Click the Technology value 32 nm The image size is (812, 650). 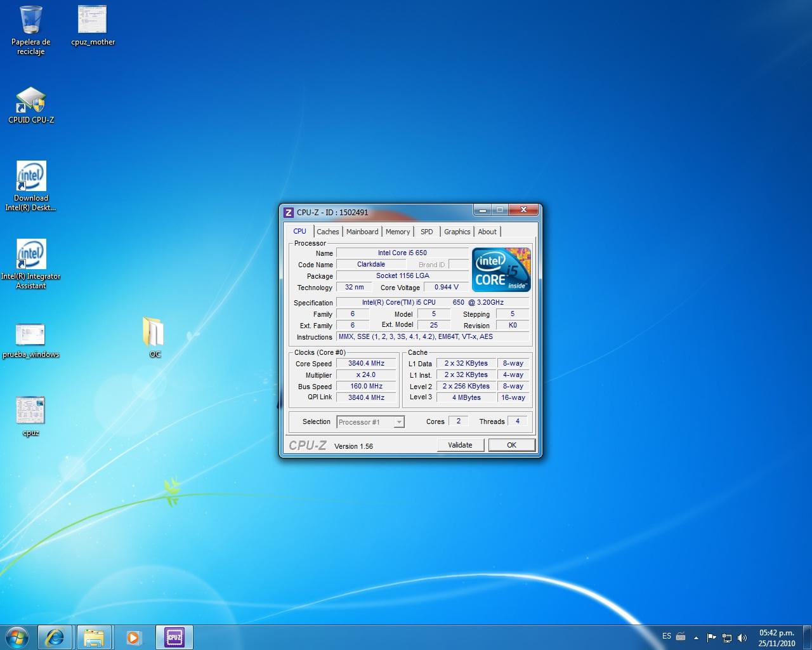pyautogui.click(x=354, y=287)
